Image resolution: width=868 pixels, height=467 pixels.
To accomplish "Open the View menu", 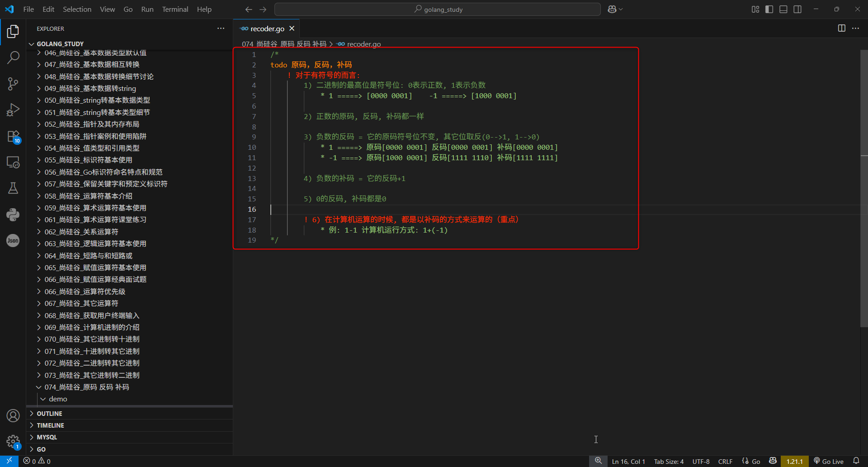I will pos(107,9).
